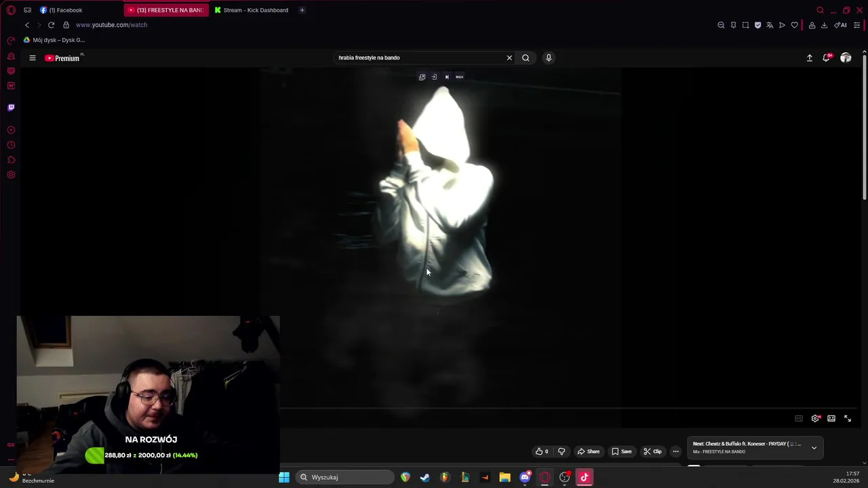Open YouTube notifications bell
868x488 pixels.
[x=827, y=58]
